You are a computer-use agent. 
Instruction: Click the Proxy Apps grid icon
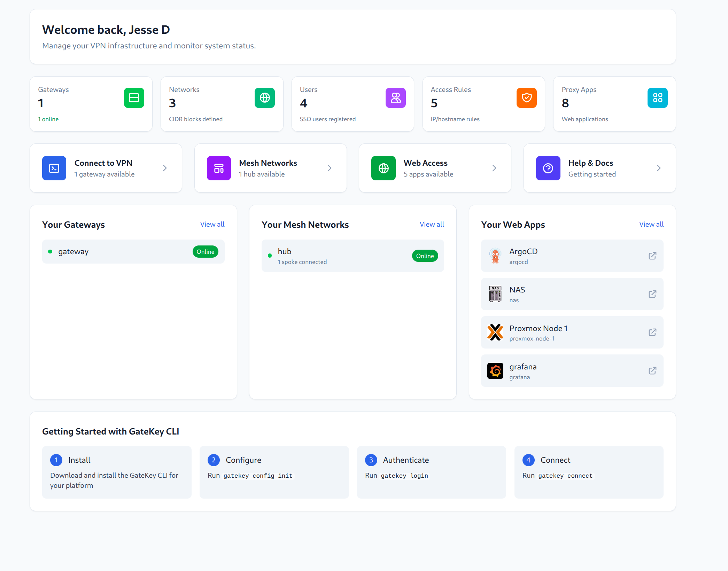pyautogui.click(x=658, y=98)
